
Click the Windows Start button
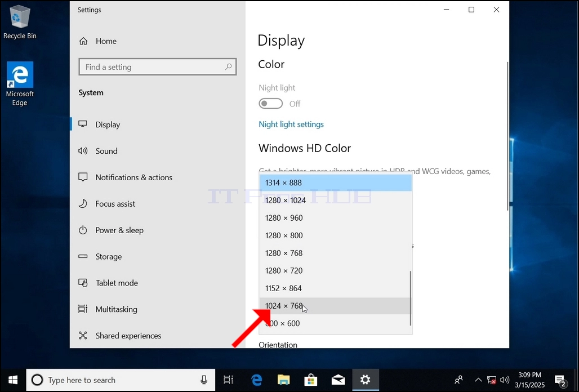pos(13,380)
